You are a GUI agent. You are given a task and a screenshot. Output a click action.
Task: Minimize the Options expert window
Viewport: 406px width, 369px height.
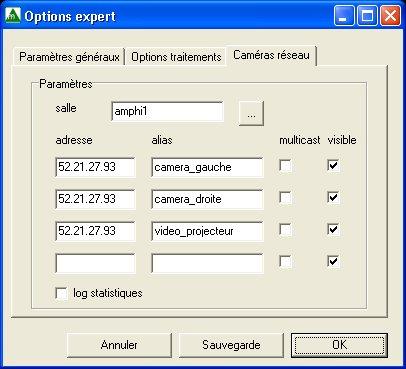[344, 16]
